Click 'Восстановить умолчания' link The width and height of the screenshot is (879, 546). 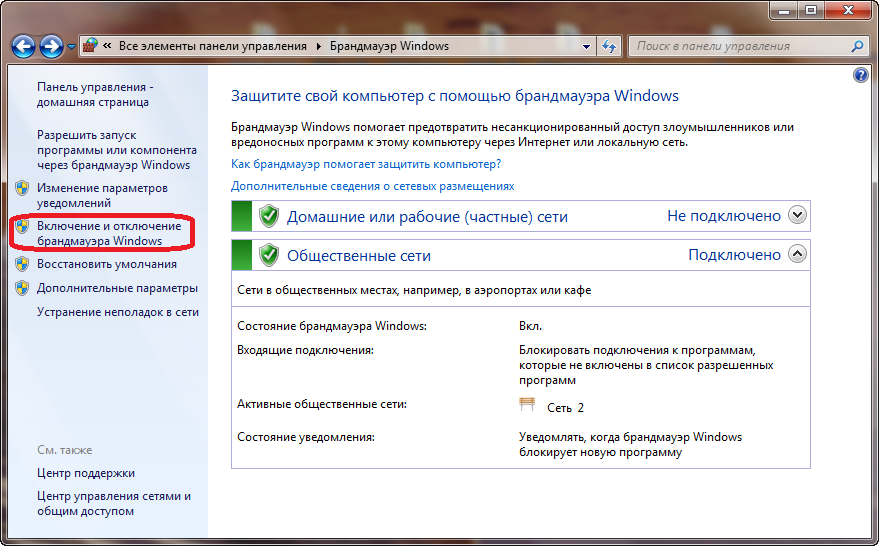pyautogui.click(x=107, y=264)
